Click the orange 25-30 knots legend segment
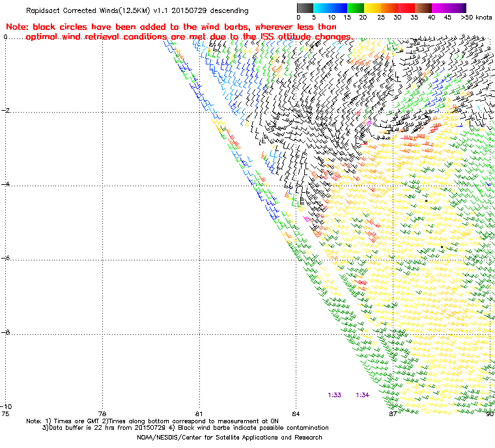The height and width of the screenshot is (448, 495). [x=389, y=8]
